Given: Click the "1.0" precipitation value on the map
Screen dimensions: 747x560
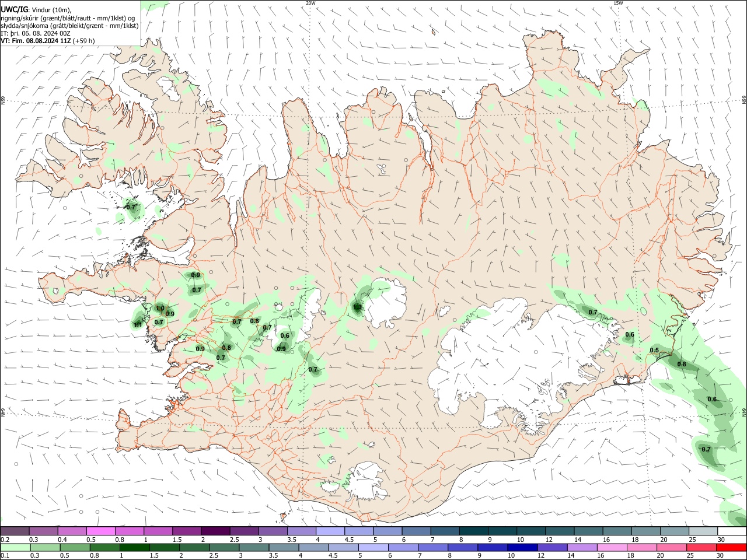Looking at the screenshot, I should click(160, 308).
